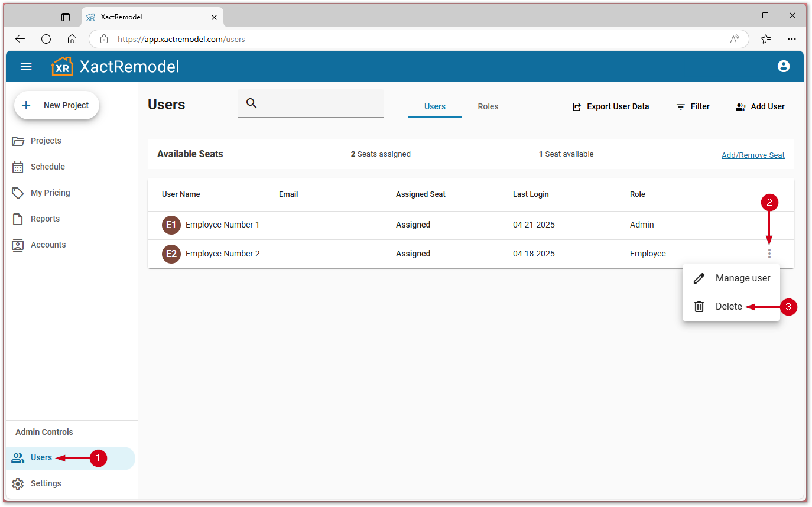The image size is (812, 507).
Task: Switch to the Users tab
Action: (435, 106)
